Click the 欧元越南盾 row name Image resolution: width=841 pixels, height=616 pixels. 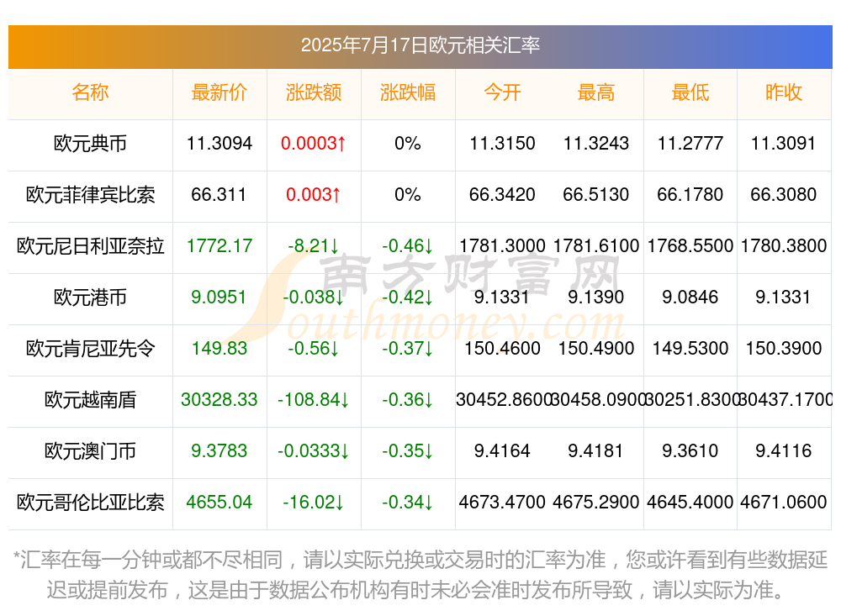(90, 400)
